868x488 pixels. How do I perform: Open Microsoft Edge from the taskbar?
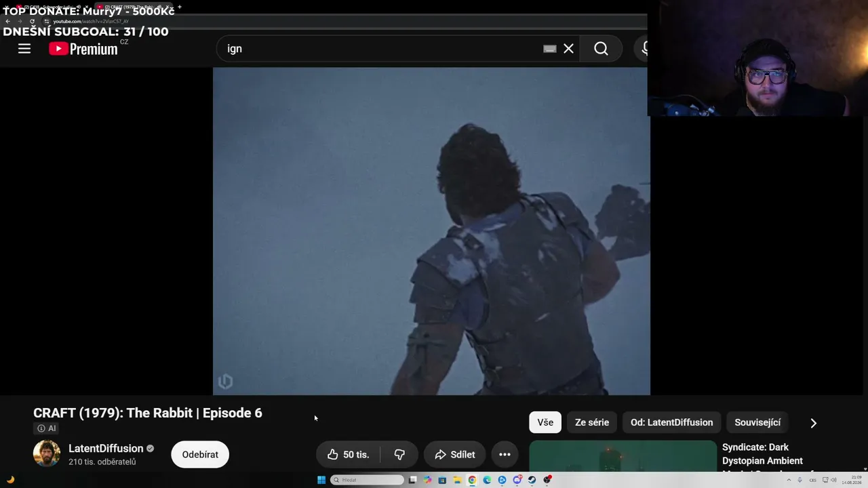click(x=487, y=480)
